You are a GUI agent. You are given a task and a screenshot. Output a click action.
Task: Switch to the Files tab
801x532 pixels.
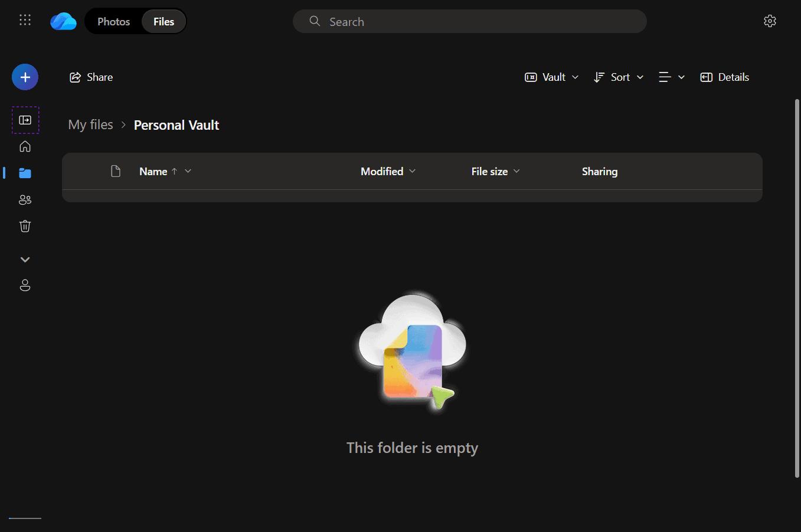click(164, 22)
